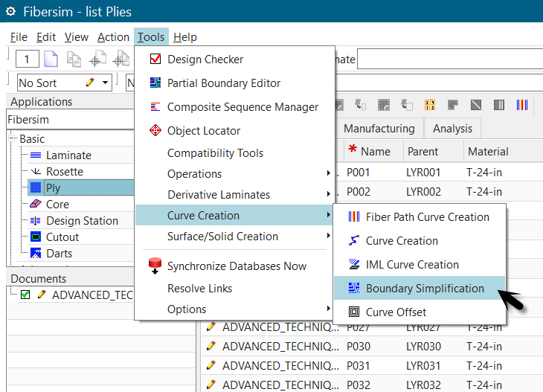Toggle the ADVANCED_TEC document checkbox
Viewport: 543px width, 392px height.
click(x=25, y=295)
